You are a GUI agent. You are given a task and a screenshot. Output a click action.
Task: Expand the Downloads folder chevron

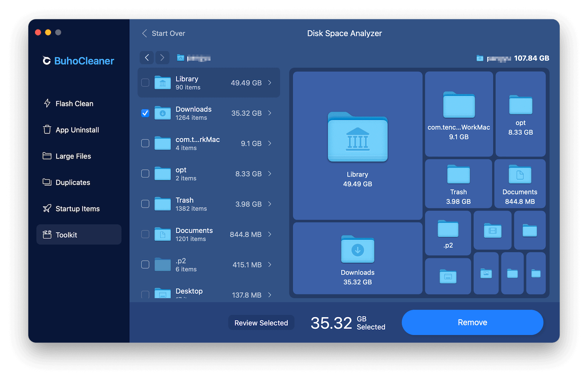click(270, 113)
